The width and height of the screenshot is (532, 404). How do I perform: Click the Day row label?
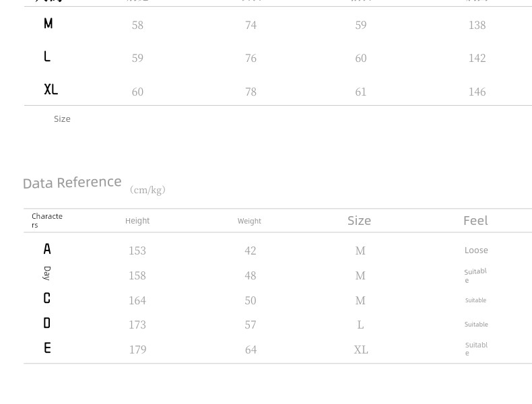point(47,273)
